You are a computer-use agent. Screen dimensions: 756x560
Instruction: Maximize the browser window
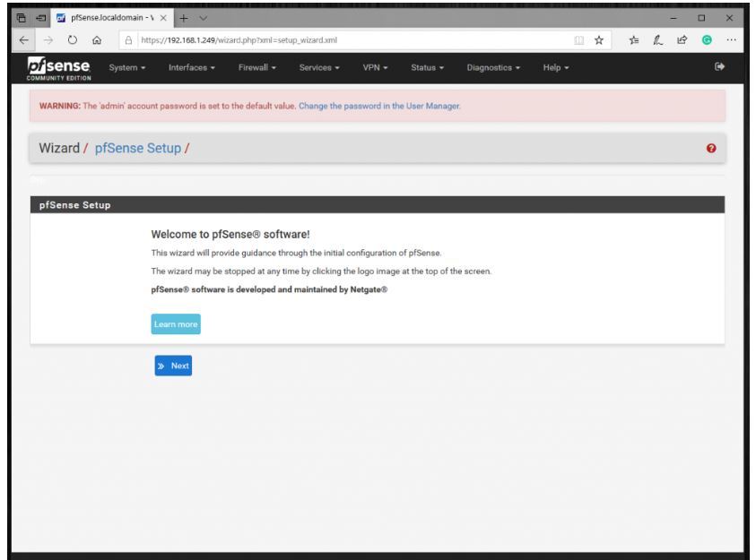[x=701, y=18]
